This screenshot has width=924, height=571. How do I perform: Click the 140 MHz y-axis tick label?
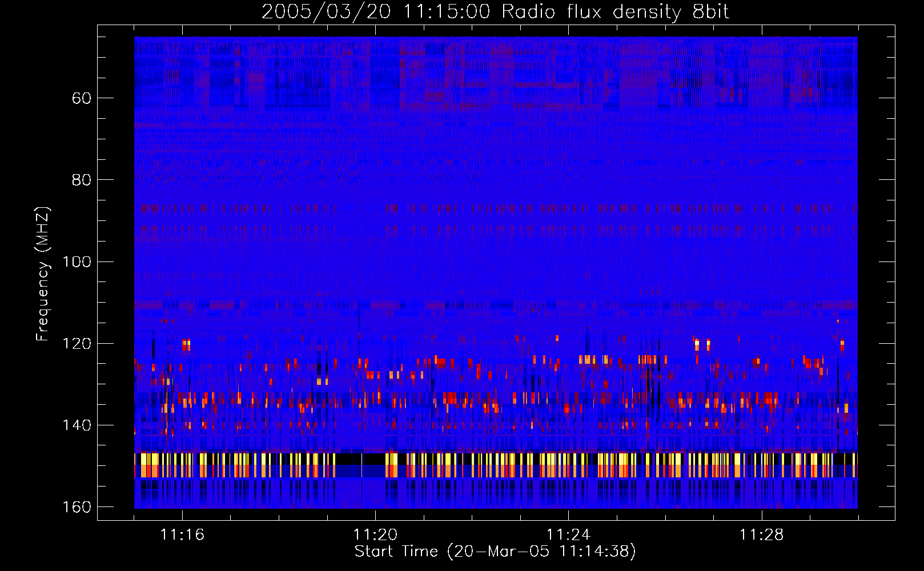tap(77, 425)
